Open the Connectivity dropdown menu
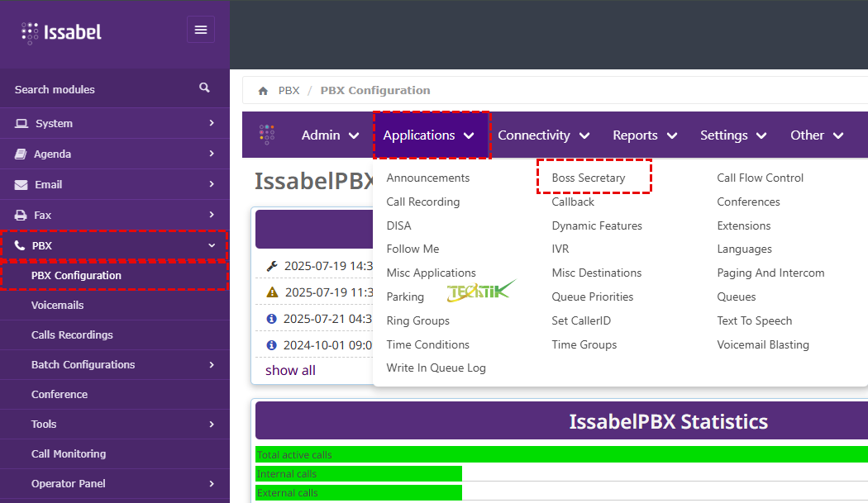Screen dimensions: 868x503 tap(544, 135)
